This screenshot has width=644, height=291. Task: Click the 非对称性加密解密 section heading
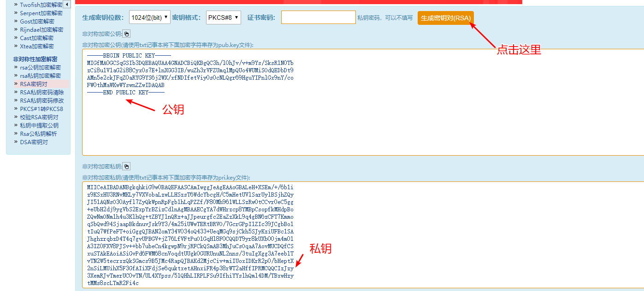coord(35,59)
